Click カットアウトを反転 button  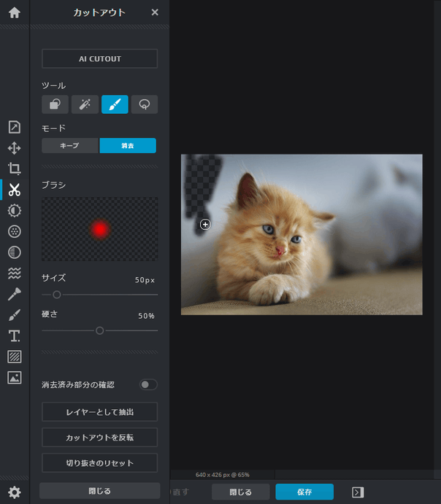pos(100,437)
